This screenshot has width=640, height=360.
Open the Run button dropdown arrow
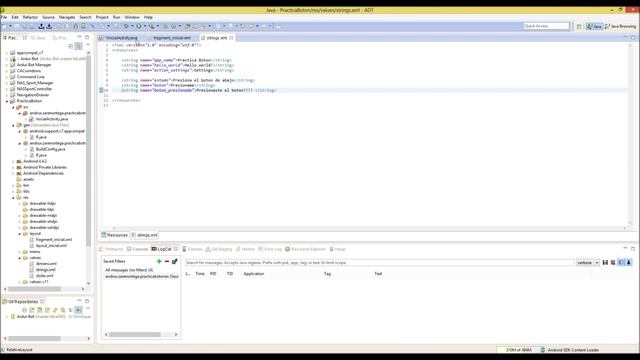pyautogui.click(x=144, y=26)
